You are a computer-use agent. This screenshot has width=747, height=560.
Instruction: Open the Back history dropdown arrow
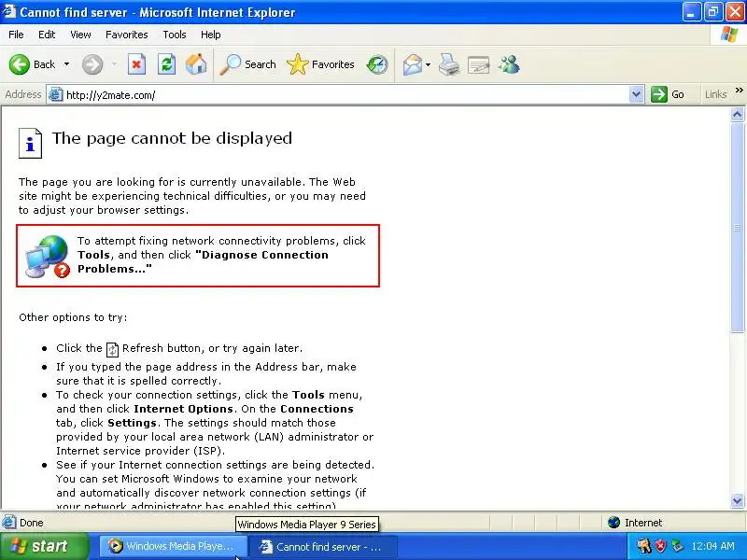tap(66, 64)
